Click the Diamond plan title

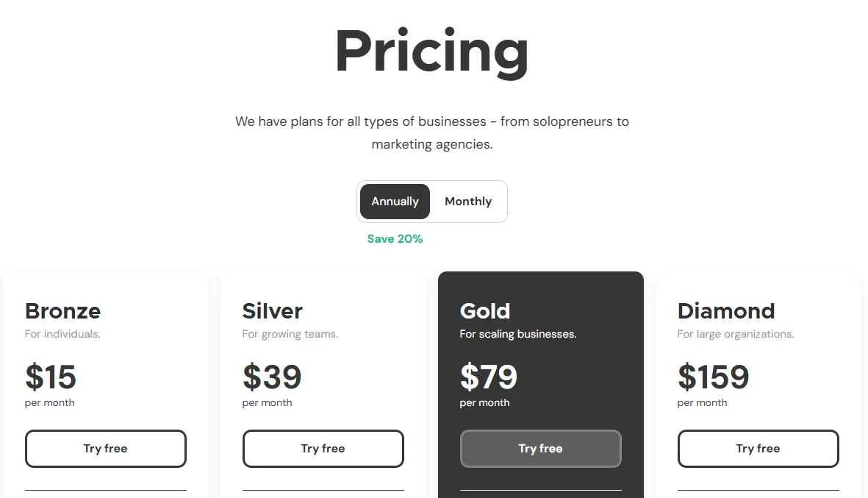click(726, 310)
